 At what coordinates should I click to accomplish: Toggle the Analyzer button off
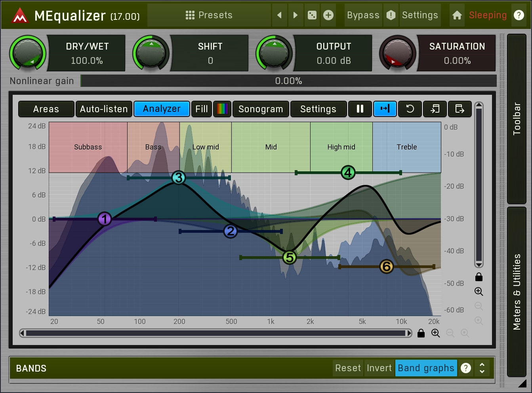point(162,109)
